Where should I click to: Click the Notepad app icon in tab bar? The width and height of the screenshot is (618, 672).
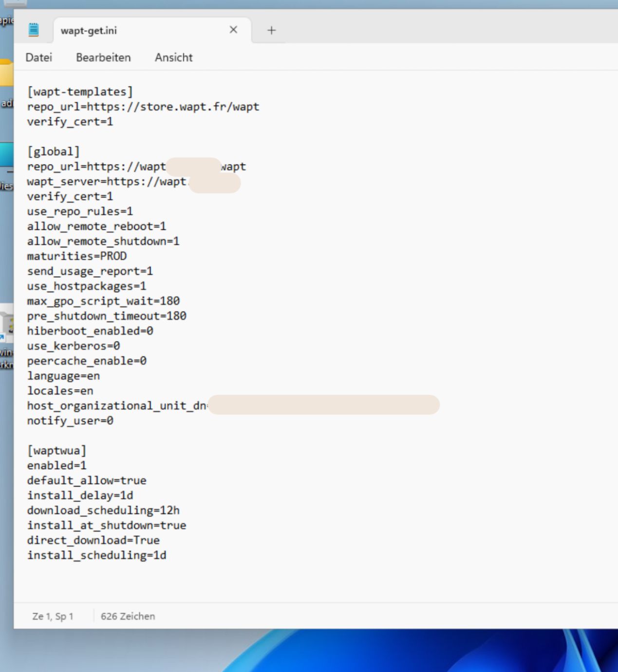34,30
